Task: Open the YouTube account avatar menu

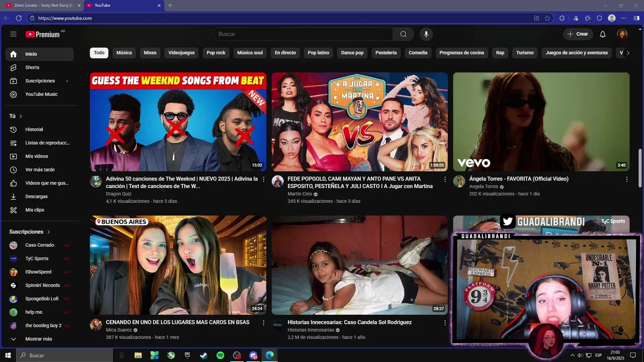Action: point(622,34)
